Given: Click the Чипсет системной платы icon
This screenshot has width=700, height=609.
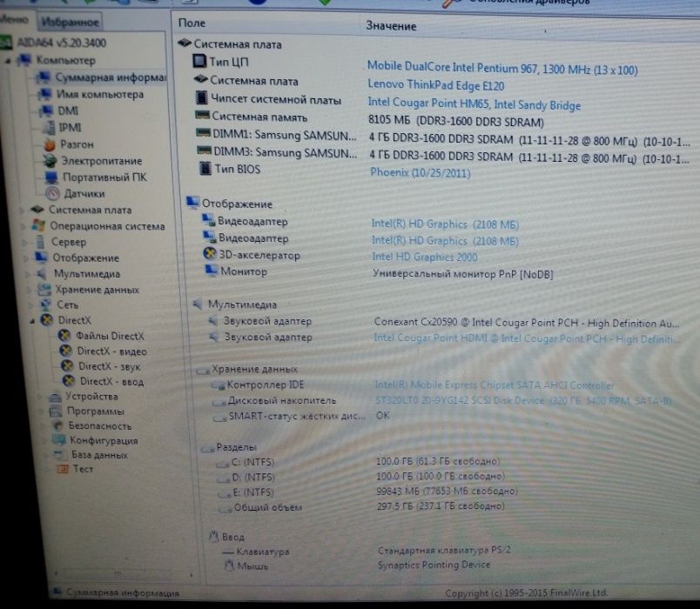Looking at the screenshot, I should pyautogui.click(x=202, y=97).
